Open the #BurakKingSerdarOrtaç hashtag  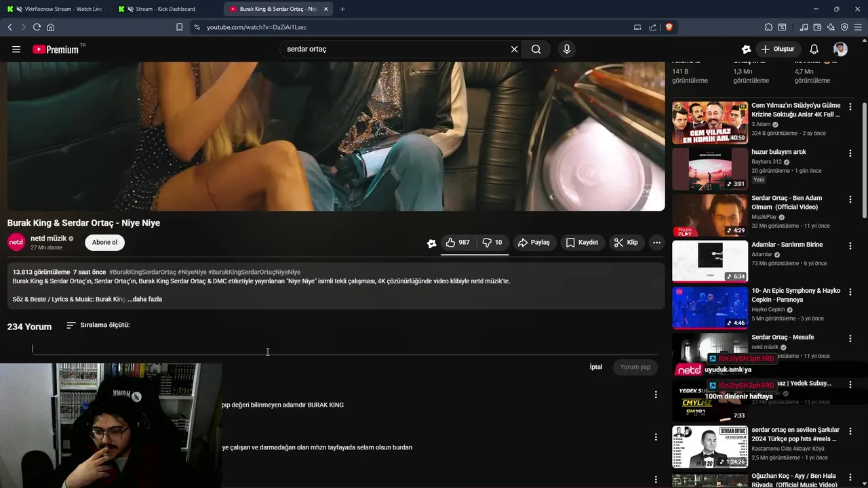pos(142,272)
